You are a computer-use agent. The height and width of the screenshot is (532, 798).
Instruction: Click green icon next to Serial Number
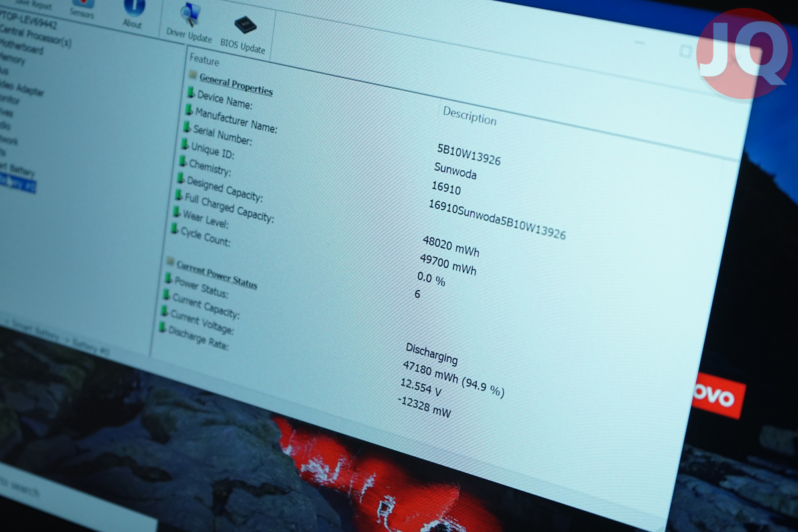(x=187, y=127)
